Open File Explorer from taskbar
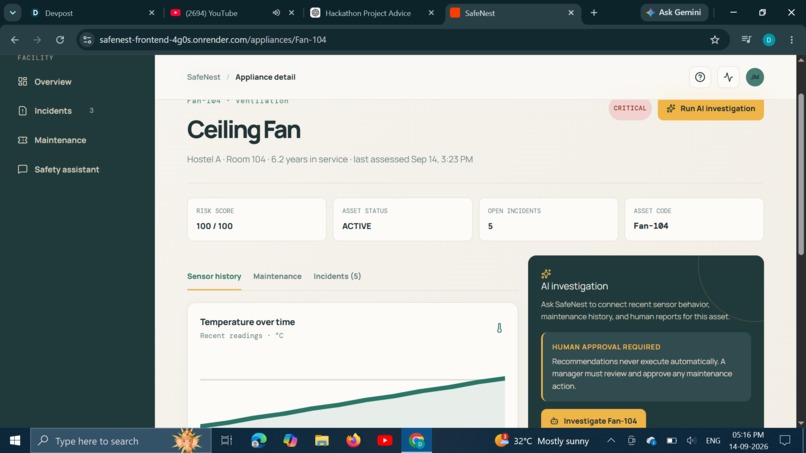This screenshot has height=453, width=806. click(322, 441)
